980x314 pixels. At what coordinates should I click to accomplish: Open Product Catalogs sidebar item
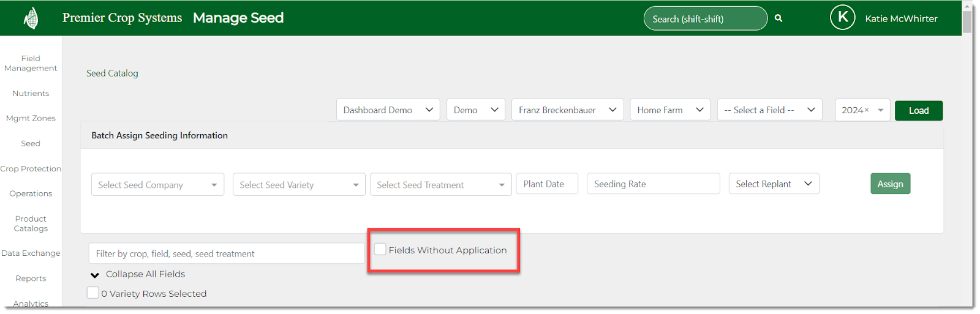tap(31, 223)
